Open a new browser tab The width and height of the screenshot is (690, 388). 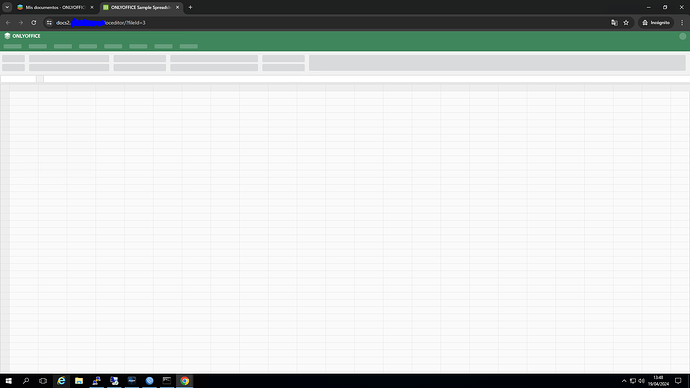[x=190, y=7]
